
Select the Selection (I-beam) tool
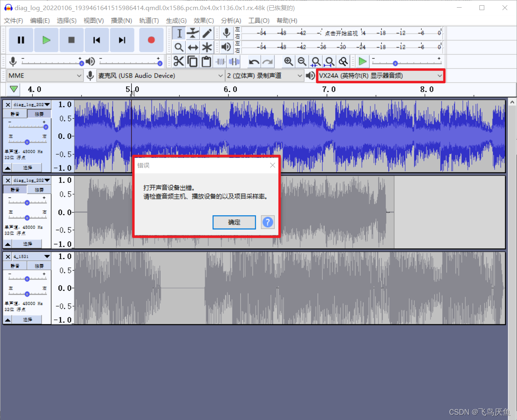click(179, 33)
